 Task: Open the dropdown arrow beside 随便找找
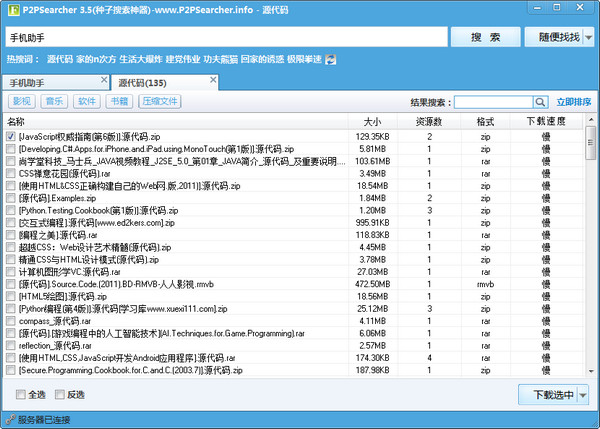587,37
